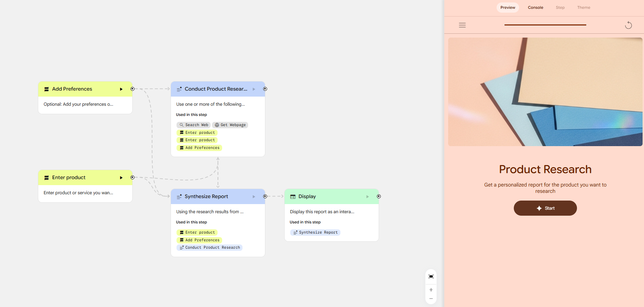
Task: Click the Product Research cover image
Action: click(x=545, y=92)
